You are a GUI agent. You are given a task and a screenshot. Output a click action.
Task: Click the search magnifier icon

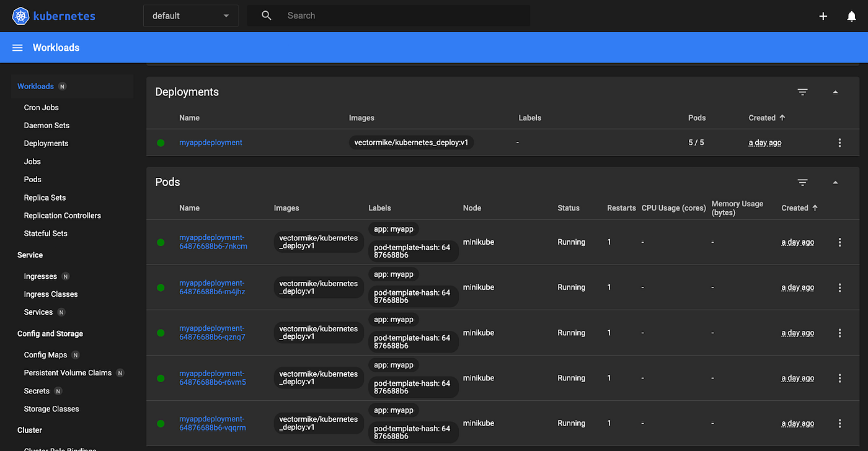click(x=267, y=15)
